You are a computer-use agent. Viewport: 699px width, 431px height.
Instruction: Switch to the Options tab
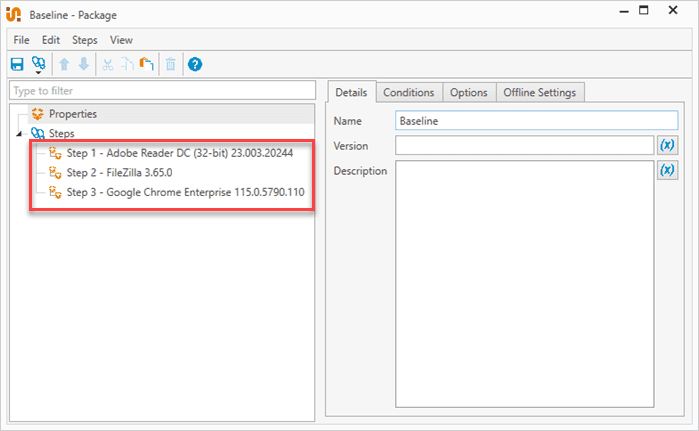[x=469, y=92]
